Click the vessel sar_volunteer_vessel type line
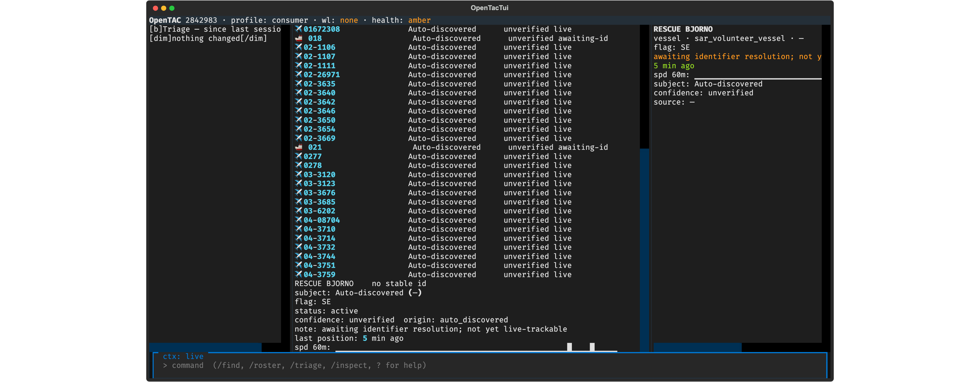Screen dimensions: 980x382 point(728,38)
